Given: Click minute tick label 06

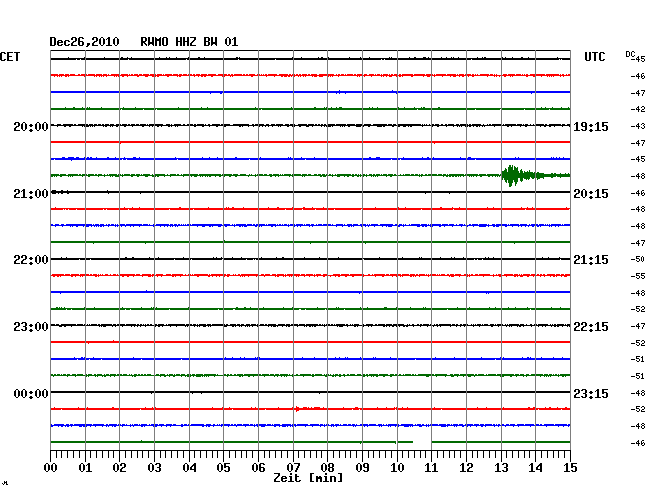Looking at the screenshot, I should (258, 468).
